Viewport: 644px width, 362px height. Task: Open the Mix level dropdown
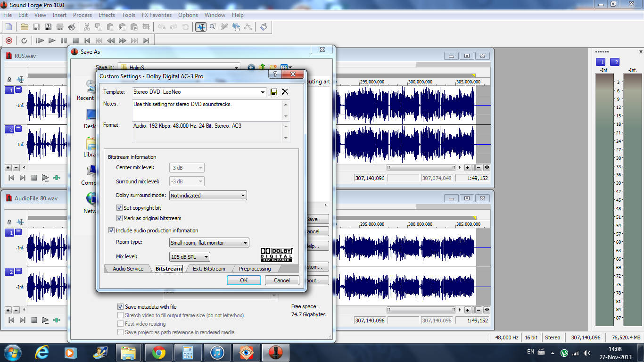pos(190,257)
